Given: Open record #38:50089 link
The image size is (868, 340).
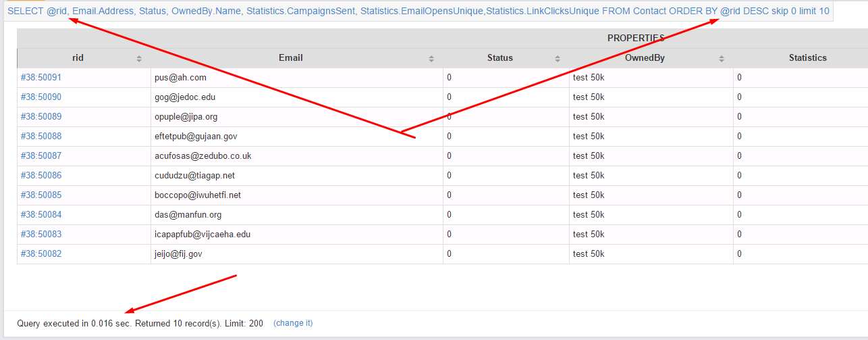Looking at the screenshot, I should pyautogui.click(x=41, y=116).
